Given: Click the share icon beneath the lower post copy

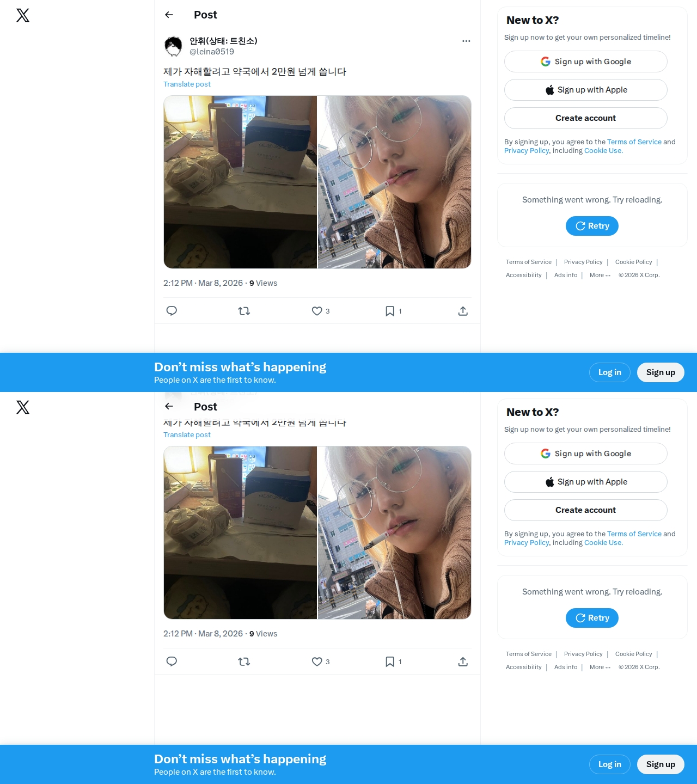Looking at the screenshot, I should (x=463, y=661).
